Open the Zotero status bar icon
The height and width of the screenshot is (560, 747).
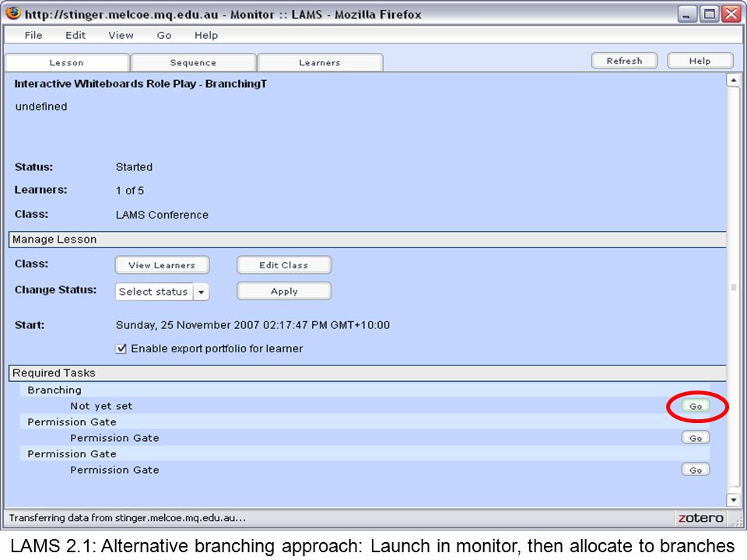(x=700, y=518)
